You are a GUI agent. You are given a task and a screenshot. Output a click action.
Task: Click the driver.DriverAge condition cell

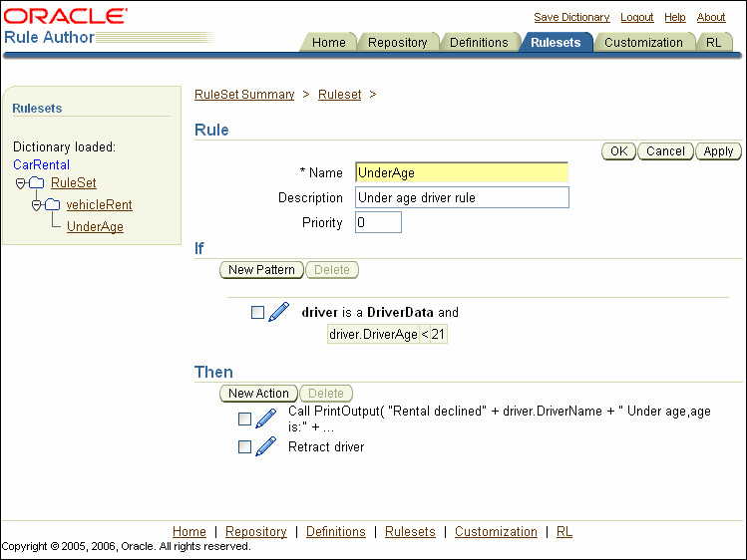pyautogui.click(x=373, y=334)
